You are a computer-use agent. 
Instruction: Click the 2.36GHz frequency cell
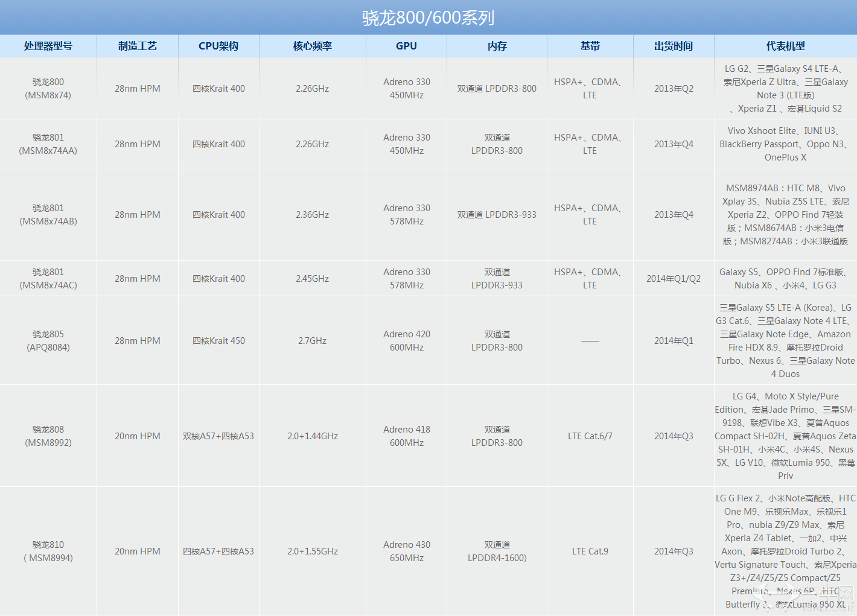pos(313,215)
